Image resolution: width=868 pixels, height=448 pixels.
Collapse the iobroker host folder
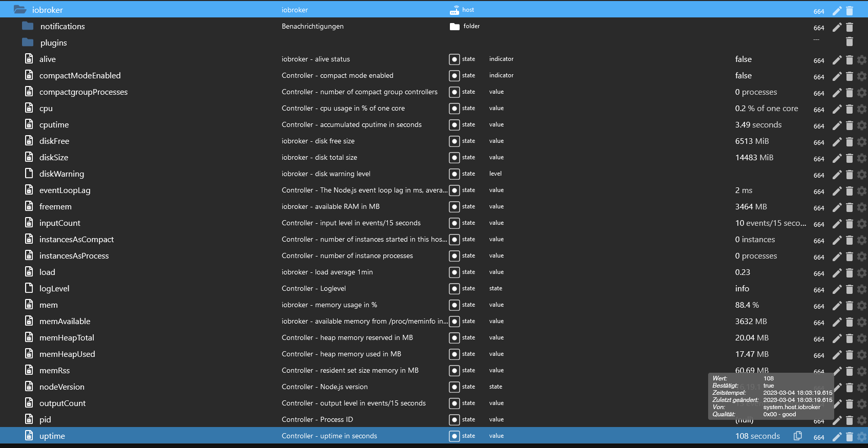pyautogui.click(x=20, y=9)
